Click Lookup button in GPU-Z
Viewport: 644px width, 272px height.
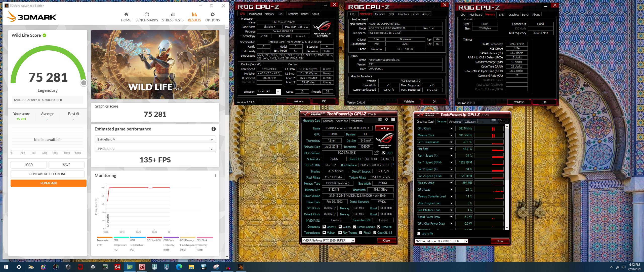(384, 128)
